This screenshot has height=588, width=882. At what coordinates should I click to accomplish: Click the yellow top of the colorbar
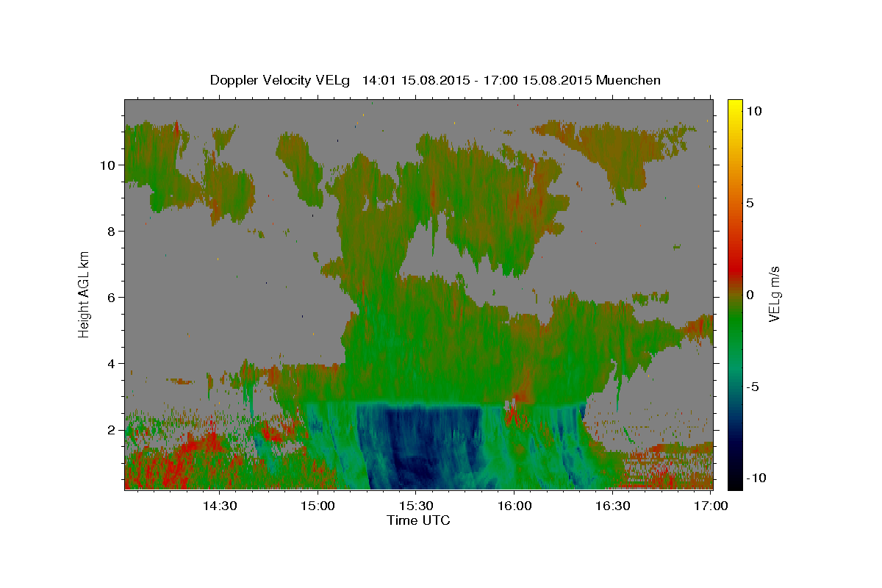point(735,107)
